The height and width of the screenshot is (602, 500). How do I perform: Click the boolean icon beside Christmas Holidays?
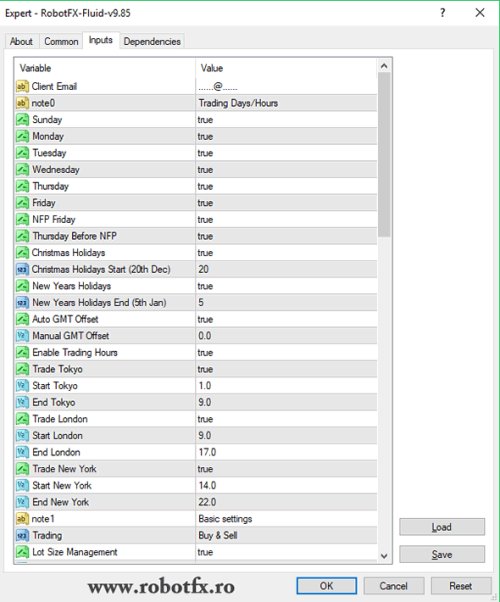coord(22,253)
